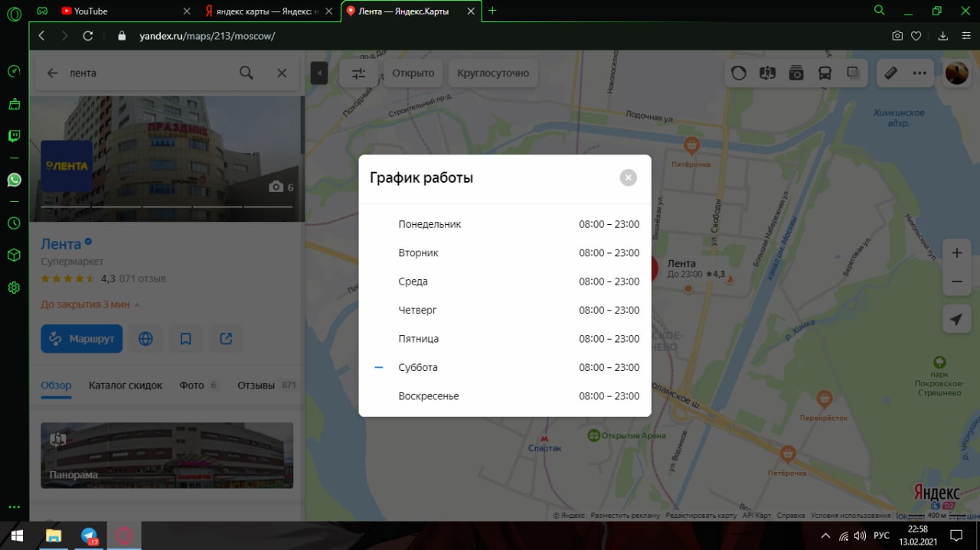The width and height of the screenshot is (980, 550).
Task: Clear the search field with X
Action: tap(282, 73)
